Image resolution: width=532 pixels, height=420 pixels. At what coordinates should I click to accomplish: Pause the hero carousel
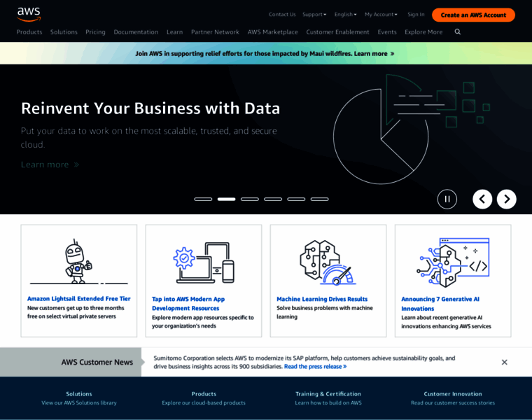(x=447, y=199)
